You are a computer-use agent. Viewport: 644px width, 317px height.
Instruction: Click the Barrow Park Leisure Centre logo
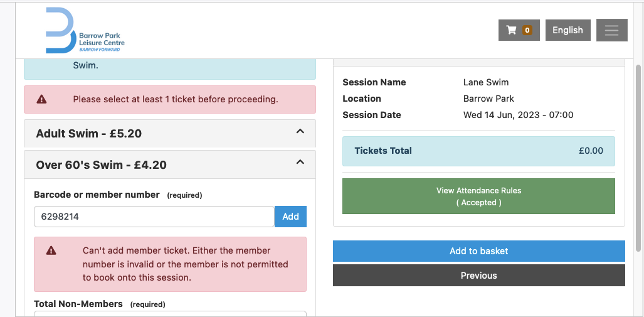point(85,30)
